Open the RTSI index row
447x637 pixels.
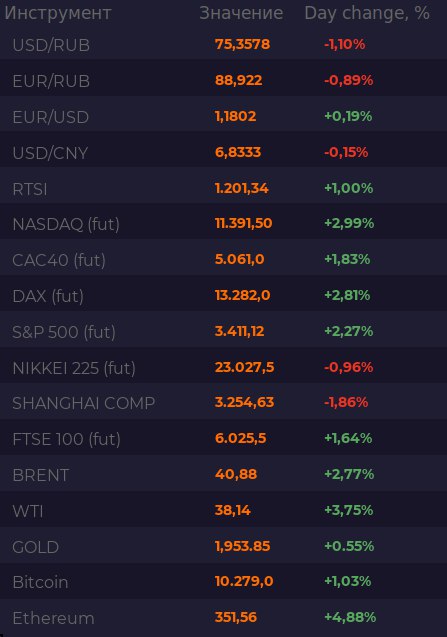coord(224,188)
